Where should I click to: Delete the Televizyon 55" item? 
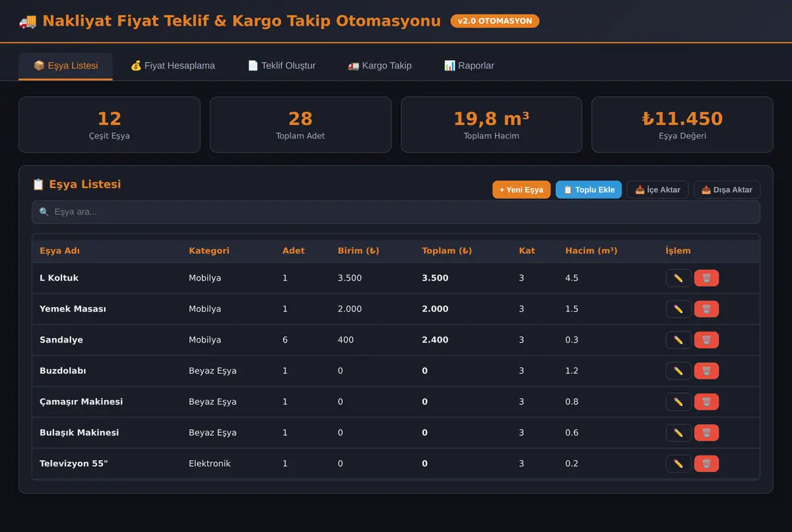click(706, 463)
